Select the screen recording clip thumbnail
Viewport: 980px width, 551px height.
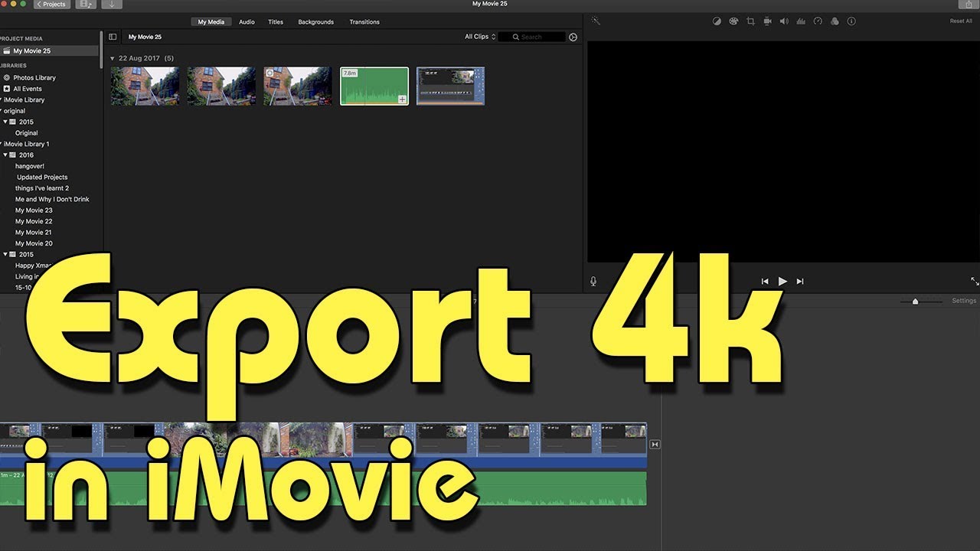[x=450, y=86]
